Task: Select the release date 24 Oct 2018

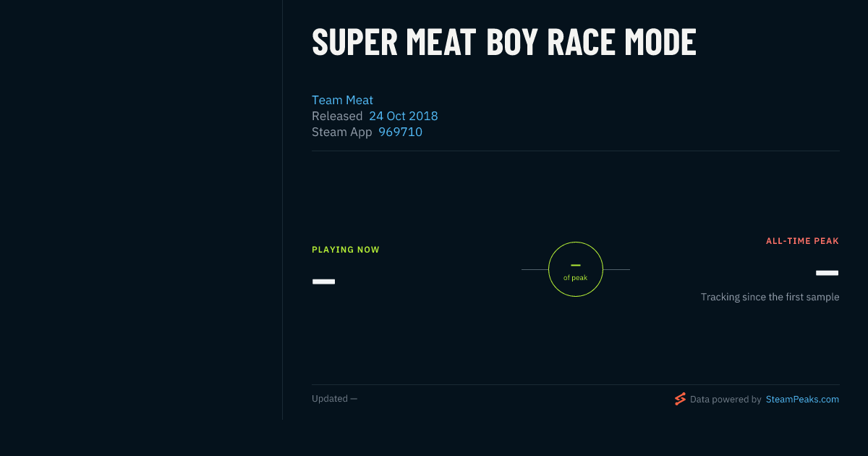Action: pos(403,116)
